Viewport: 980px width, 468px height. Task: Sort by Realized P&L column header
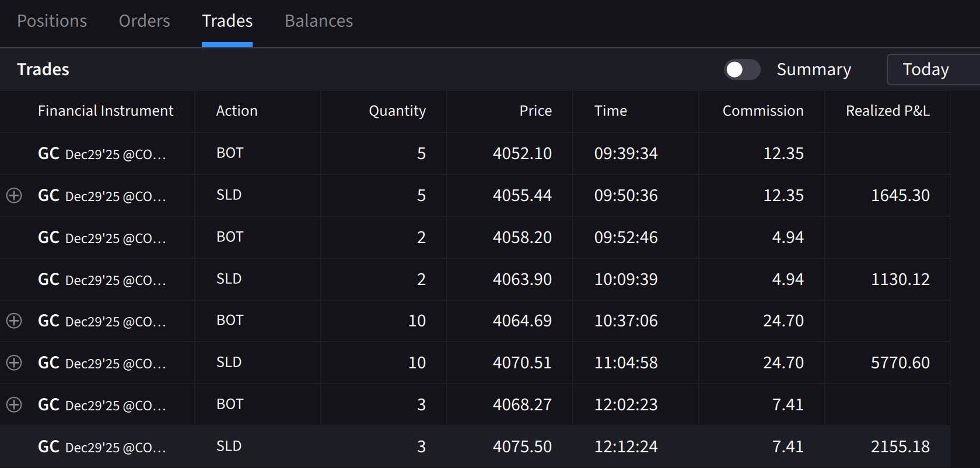click(x=887, y=111)
